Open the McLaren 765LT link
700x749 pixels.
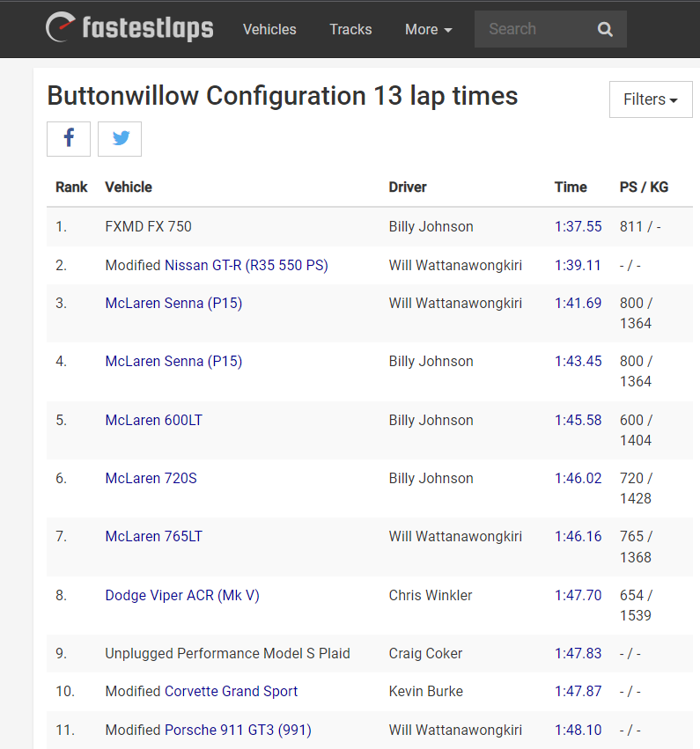click(153, 536)
